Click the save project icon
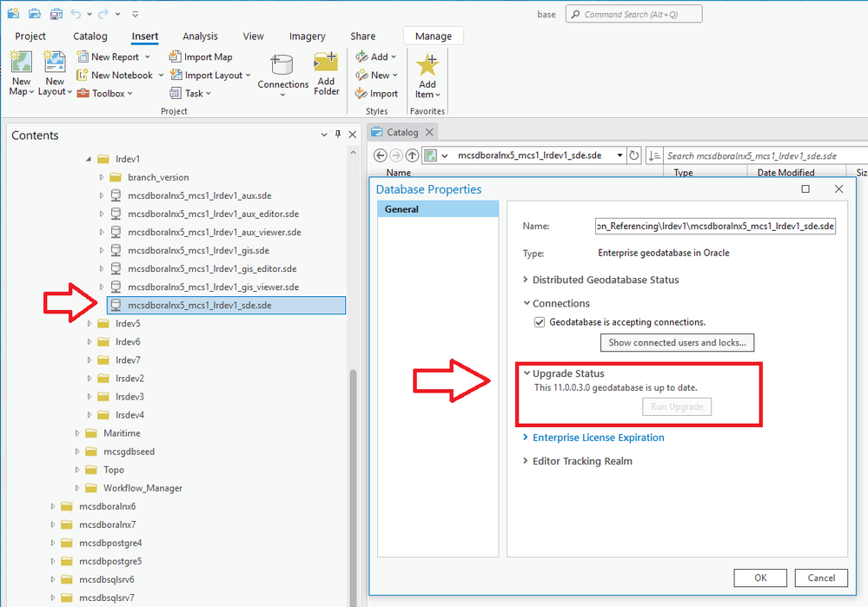This screenshot has width=868, height=607. tap(56, 13)
